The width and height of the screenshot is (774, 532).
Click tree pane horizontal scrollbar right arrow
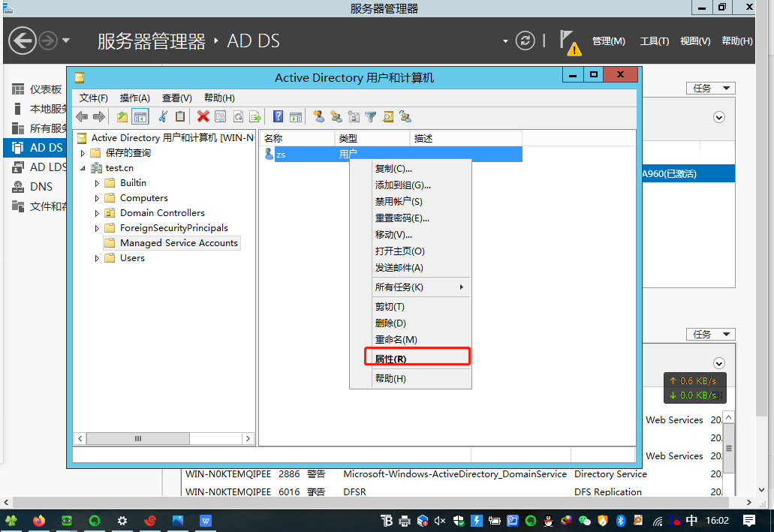pos(248,438)
